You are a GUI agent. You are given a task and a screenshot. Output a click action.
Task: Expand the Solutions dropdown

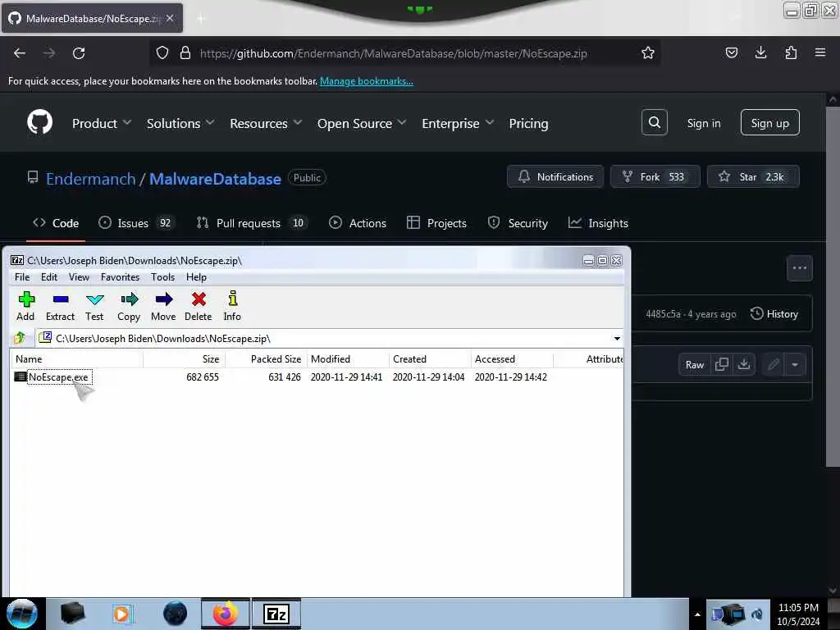(x=180, y=123)
